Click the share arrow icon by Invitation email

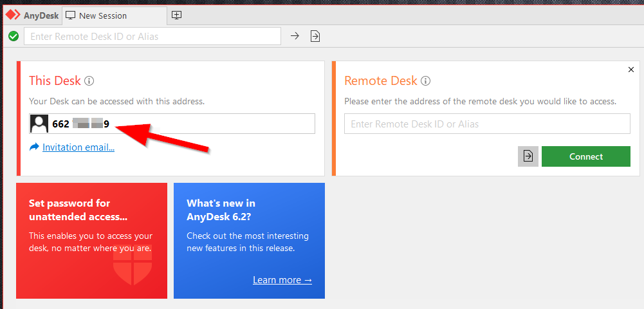pyautogui.click(x=35, y=147)
